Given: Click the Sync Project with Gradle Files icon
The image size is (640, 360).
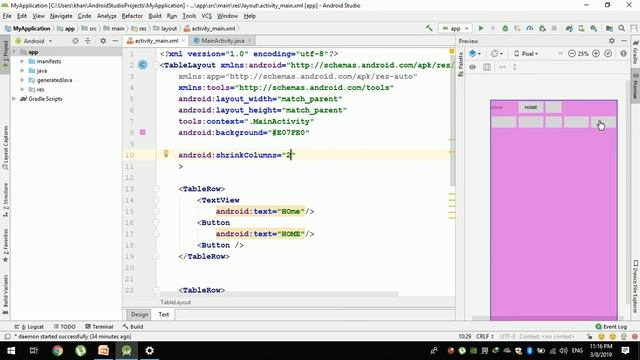Looking at the screenshot, I should click(x=569, y=28).
